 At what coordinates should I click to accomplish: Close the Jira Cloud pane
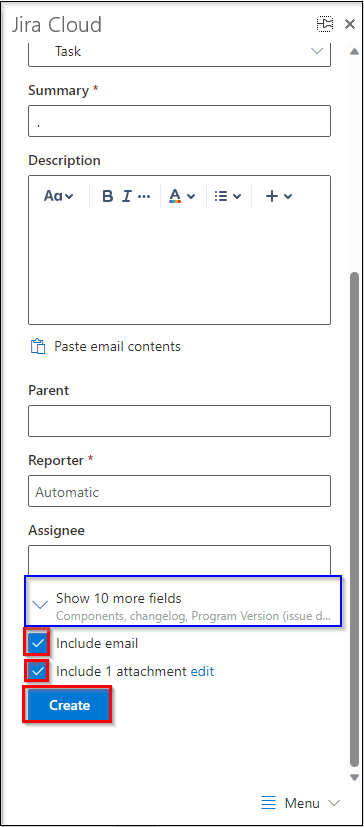[350, 24]
